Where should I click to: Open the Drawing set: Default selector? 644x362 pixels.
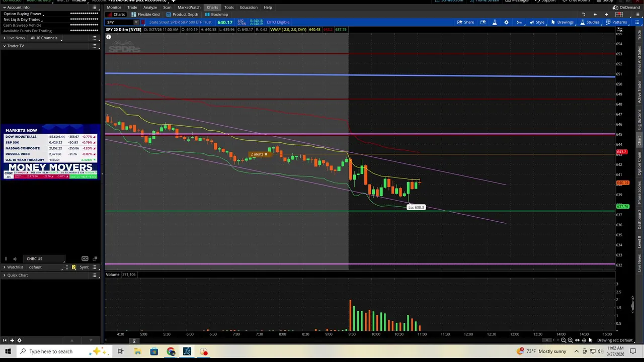[x=615, y=340]
